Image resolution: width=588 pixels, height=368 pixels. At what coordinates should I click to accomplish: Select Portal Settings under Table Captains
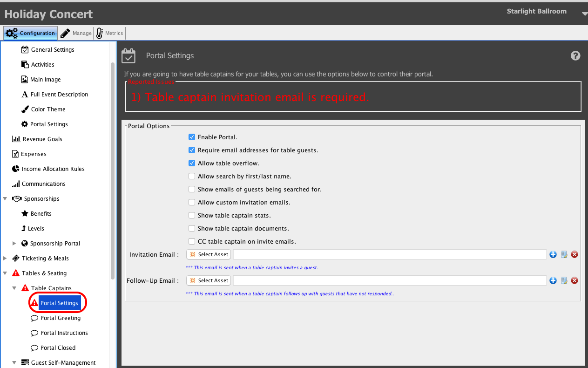(60, 303)
